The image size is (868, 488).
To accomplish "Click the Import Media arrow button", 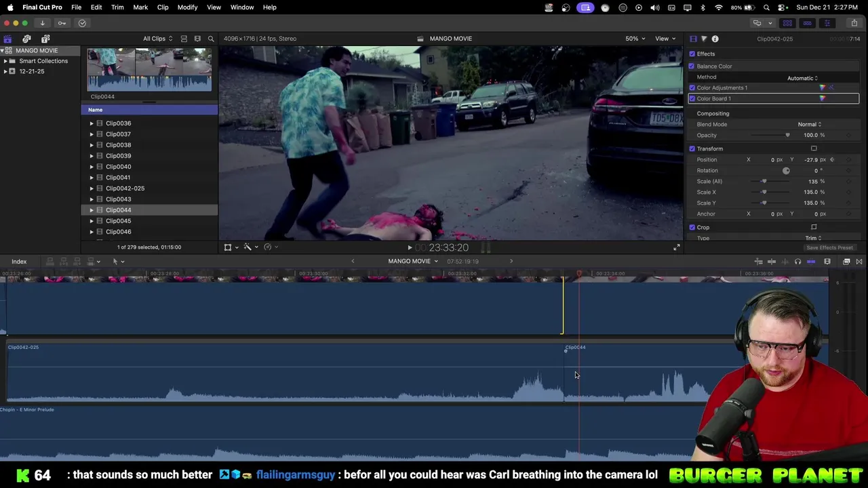I will 42,23.
